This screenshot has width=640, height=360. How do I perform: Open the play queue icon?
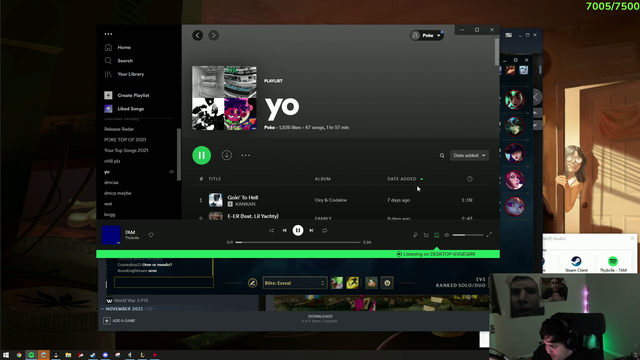(x=426, y=235)
